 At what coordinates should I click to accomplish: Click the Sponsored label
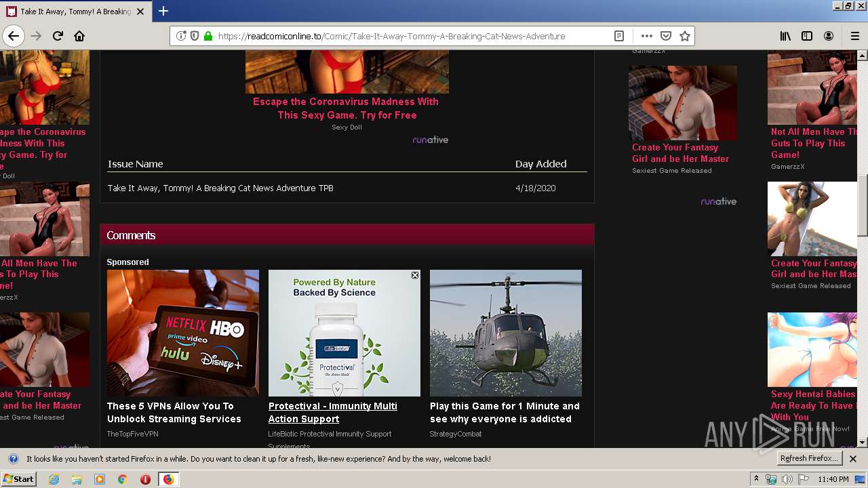[127, 262]
